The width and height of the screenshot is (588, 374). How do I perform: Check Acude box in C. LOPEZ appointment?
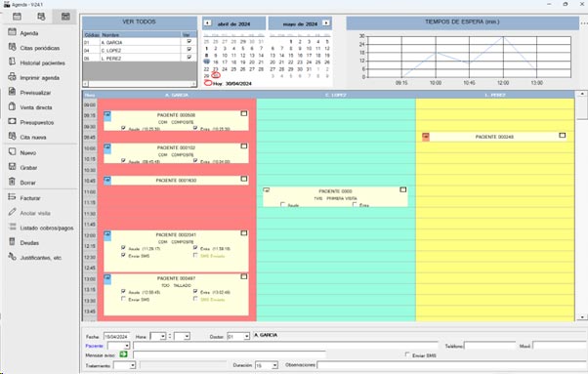(283, 205)
